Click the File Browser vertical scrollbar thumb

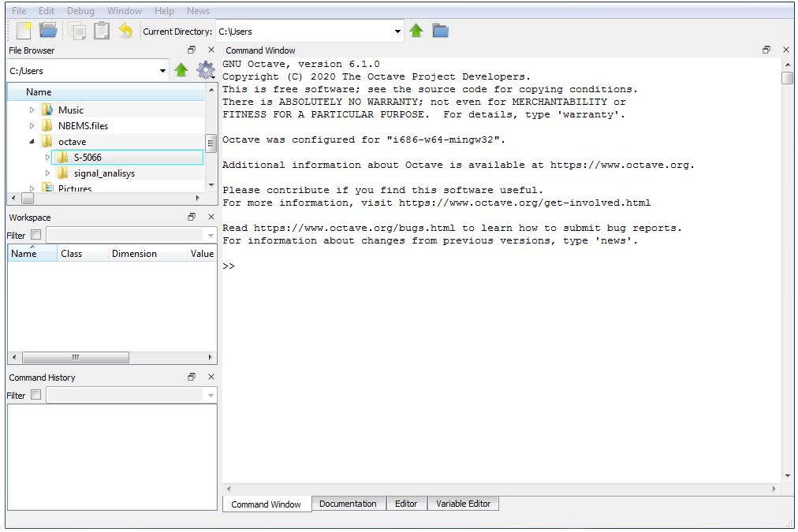pyautogui.click(x=211, y=143)
